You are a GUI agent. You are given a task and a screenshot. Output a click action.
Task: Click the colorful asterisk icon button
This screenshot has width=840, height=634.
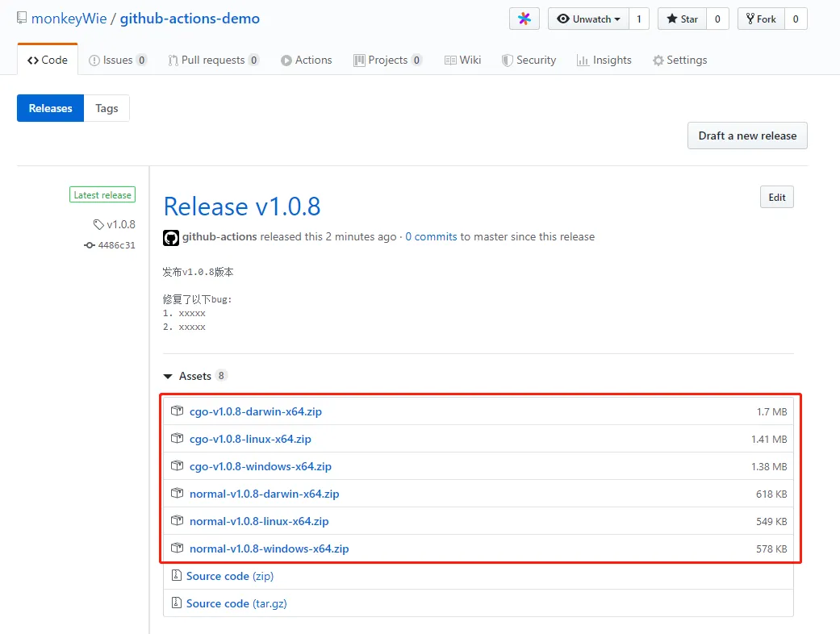pyautogui.click(x=524, y=19)
